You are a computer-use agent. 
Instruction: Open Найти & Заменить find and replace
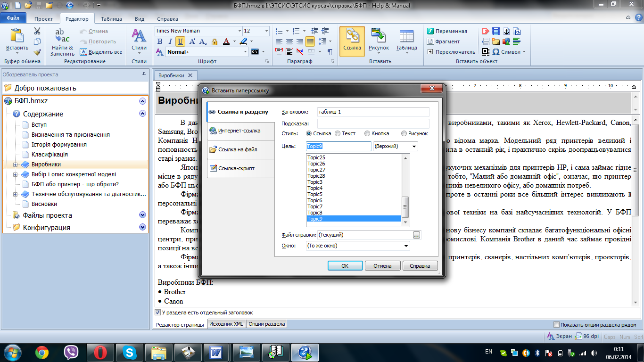(x=63, y=42)
